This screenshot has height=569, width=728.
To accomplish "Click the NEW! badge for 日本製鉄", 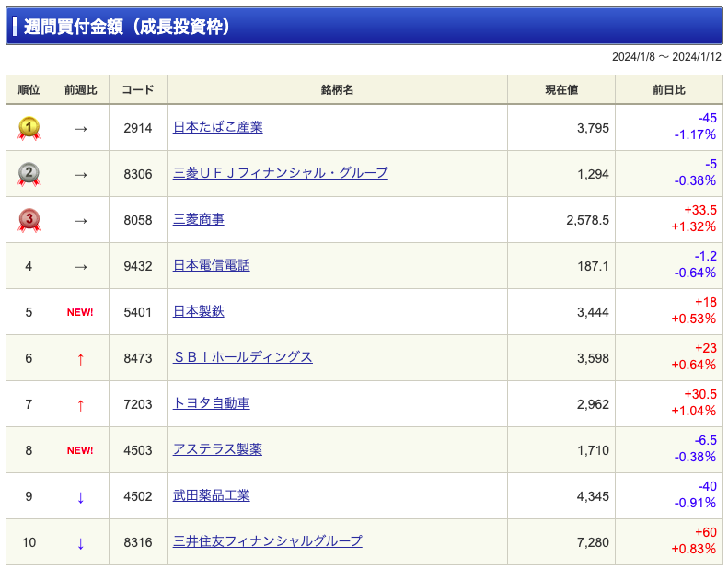I will point(80,312).
